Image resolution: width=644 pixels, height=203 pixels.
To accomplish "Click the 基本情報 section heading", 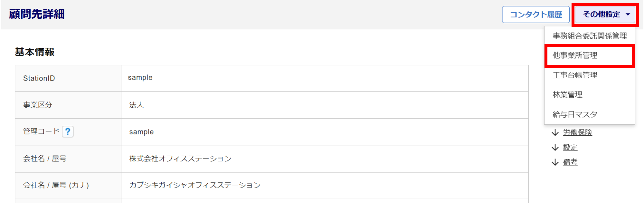I will coord(35,52).
